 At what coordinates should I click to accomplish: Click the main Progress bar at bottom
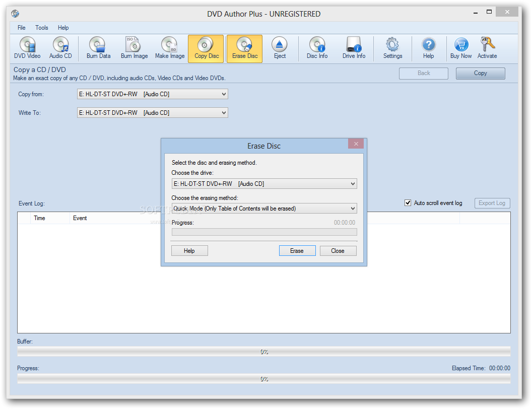[264, 379]
